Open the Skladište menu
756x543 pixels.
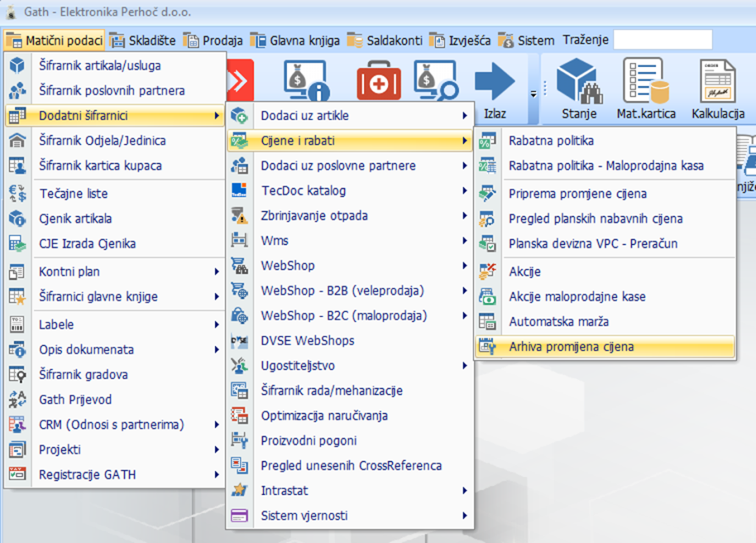(x=145, y=40)
